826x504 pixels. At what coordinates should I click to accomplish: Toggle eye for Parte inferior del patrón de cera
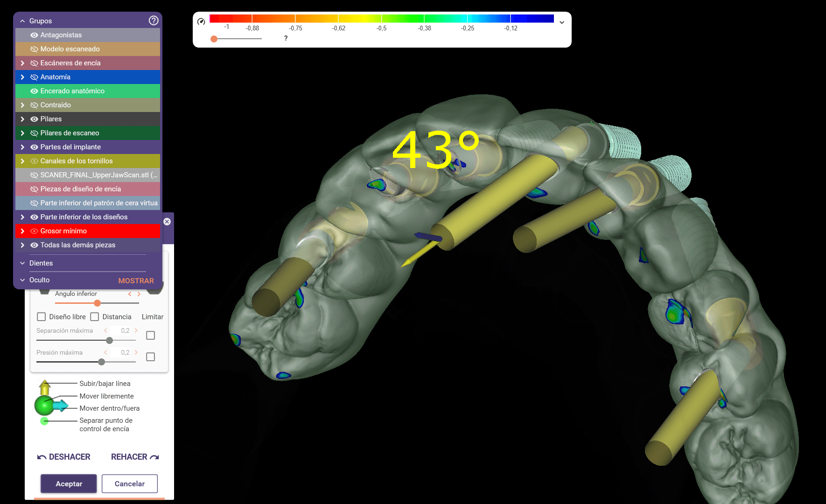click(x=34, y=203)
